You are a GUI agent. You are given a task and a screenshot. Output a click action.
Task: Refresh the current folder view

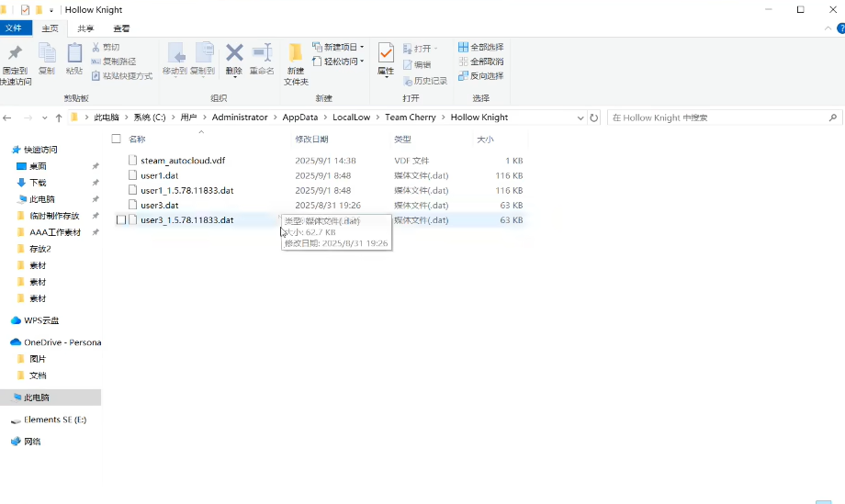click(594, 118)
